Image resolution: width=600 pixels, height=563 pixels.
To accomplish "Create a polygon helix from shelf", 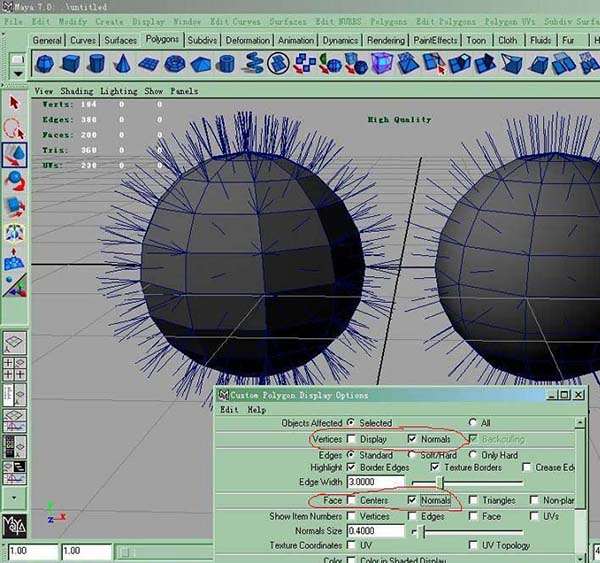I will click(x=252, y=64).
